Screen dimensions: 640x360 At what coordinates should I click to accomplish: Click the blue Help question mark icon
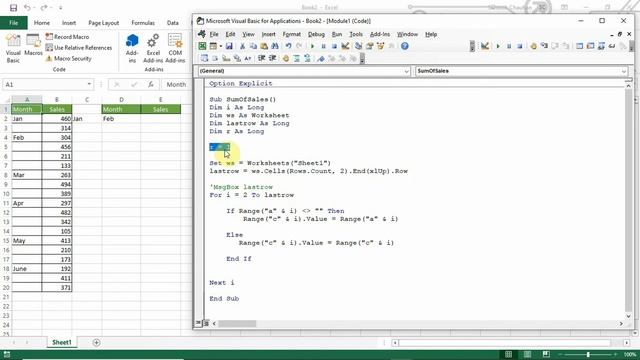404,46
